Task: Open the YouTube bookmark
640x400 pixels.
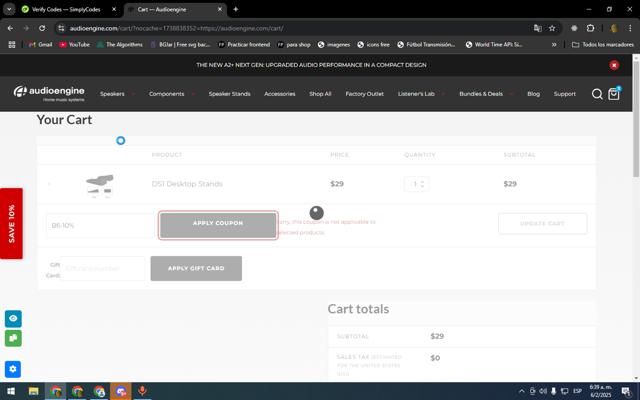Action: click(x=75, y=44)
